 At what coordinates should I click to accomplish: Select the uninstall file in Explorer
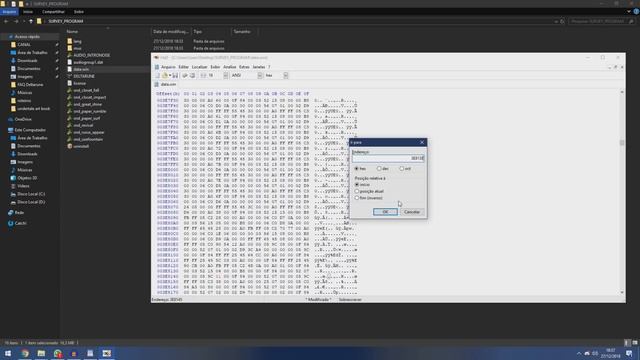pos(81,146)
